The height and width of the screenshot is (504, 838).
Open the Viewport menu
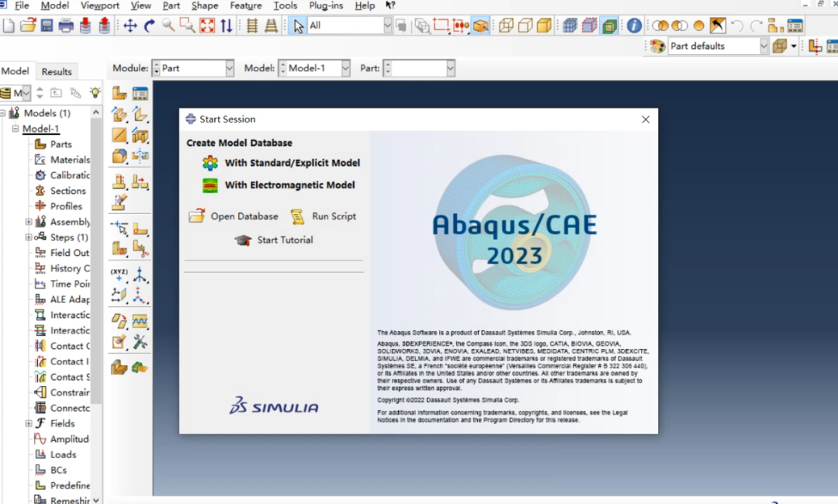(100, 5)
